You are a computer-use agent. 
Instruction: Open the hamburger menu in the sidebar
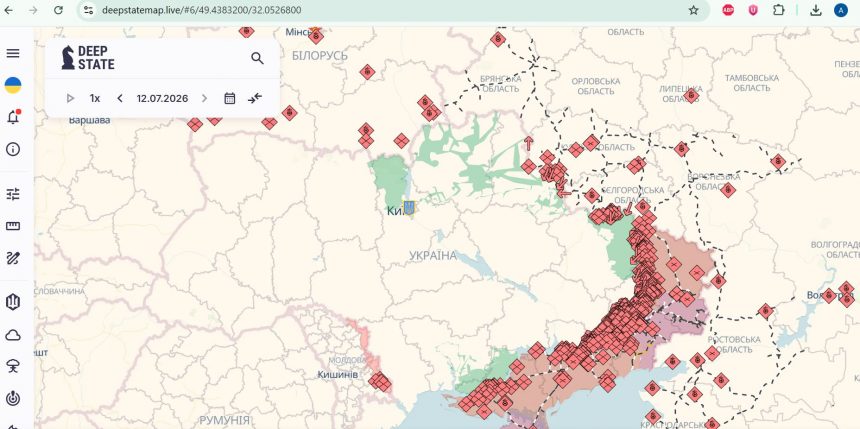click(x=13, y=53)
